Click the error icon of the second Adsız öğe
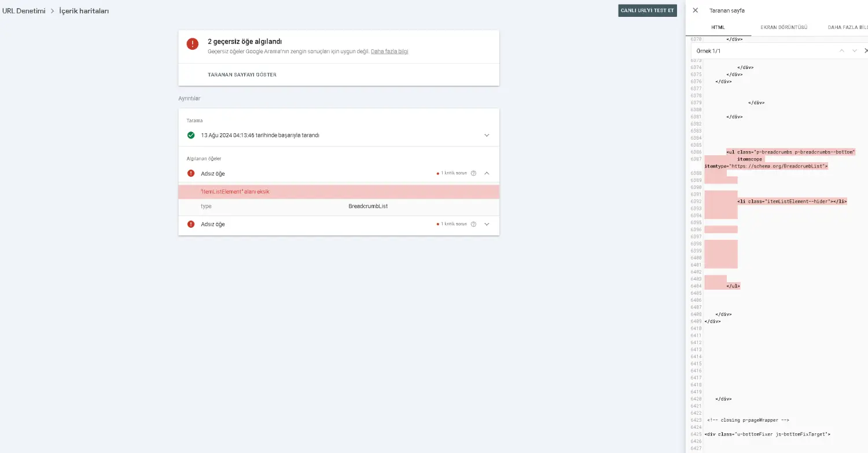This screenshot has height=453, width=868. click(191, 224)
